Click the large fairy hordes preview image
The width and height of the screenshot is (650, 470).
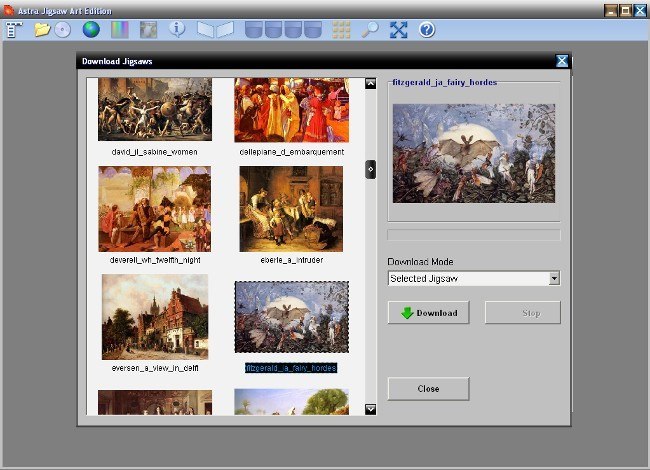tap(474, 153)
